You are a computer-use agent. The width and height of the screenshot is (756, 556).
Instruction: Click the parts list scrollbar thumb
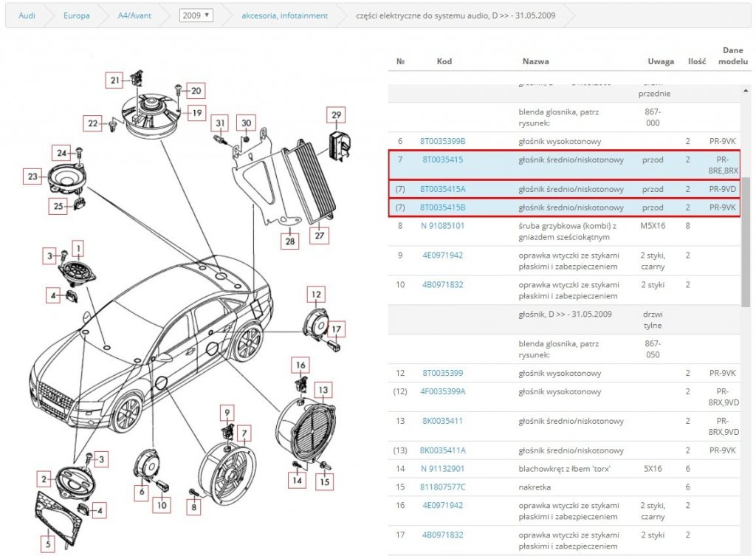point(746,241)
